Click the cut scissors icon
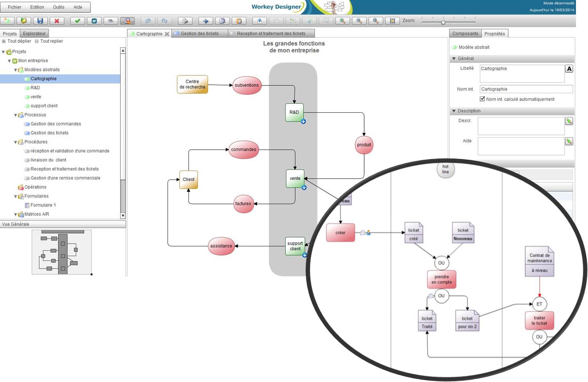The height and width of the screenshot is (382, 588). pyautogui.click(x=206, y=21)
